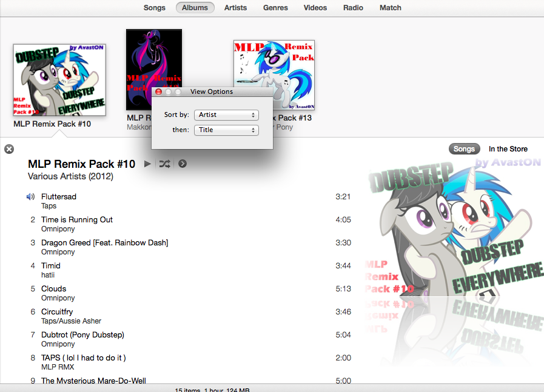The image size is (544, 392).
Task: Click artist hatii under Timid
Action: (x=48, y=275)
